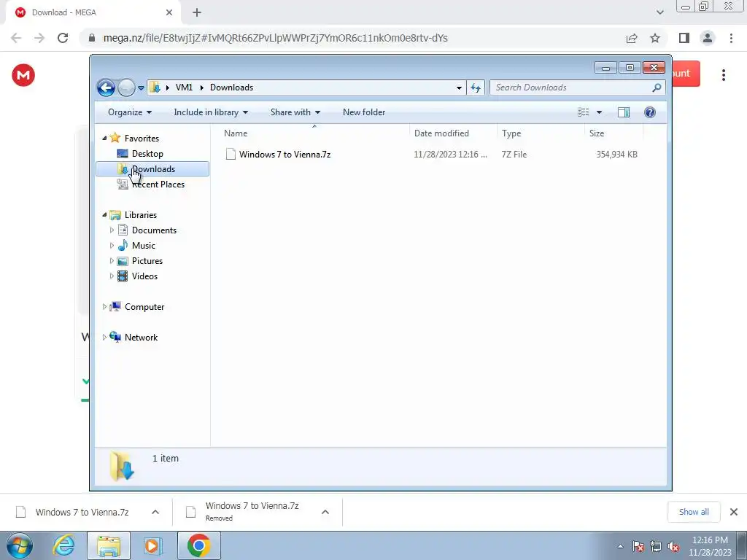Expand the Videos library node
The image size is (747, 560).
(112, 276)
